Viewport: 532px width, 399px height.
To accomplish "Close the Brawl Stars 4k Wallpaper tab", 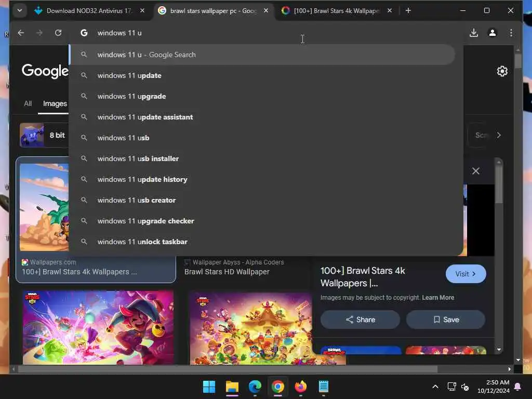I will coord(390,11).
